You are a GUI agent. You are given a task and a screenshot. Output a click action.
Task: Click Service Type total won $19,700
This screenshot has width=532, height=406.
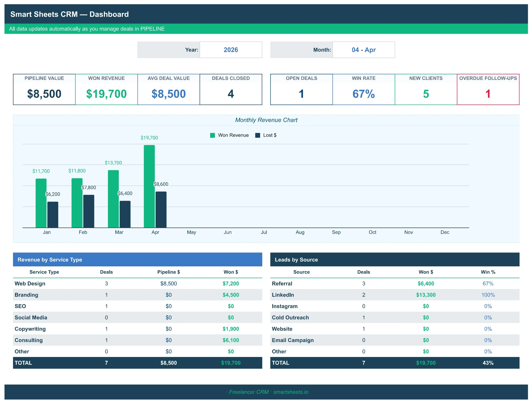pyautogui.click(x=231, y=363)
